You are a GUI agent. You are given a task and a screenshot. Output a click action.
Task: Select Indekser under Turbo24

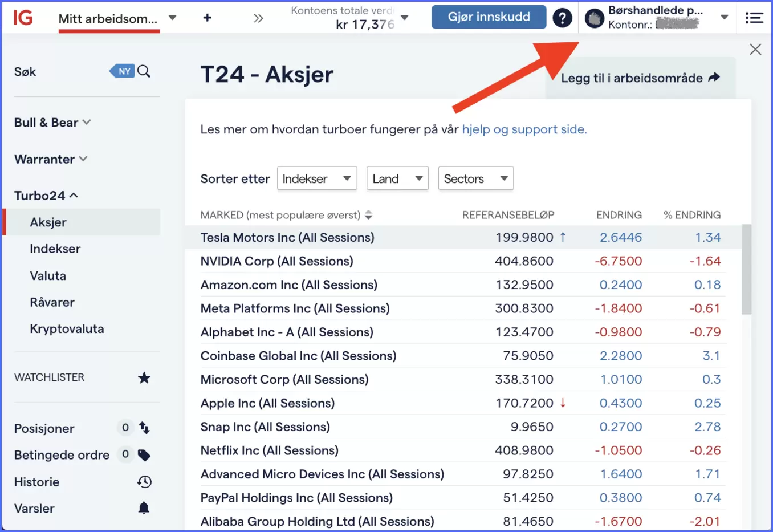pyautogui.click(x=55, y=249)
